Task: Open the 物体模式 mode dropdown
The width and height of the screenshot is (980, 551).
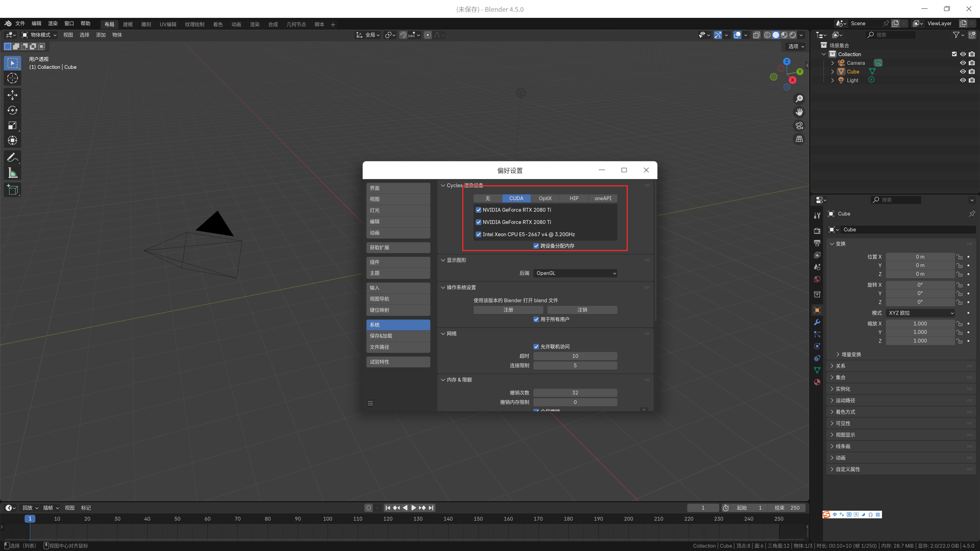Action: [x=39, y=35]
